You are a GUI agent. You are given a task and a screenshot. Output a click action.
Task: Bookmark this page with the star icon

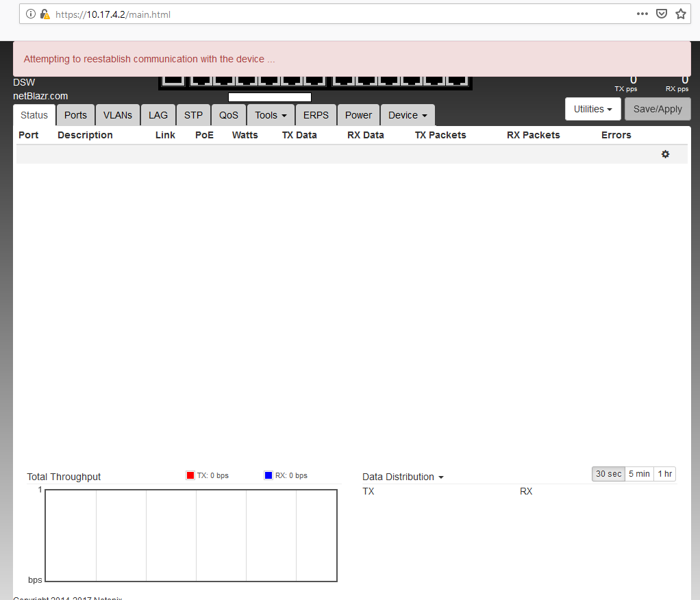pyautogui.click(x=680, y=14)
